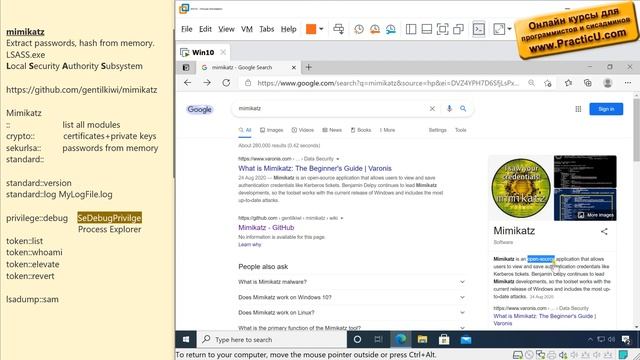Click Edge address bar URL
Screen dimensions: 640x360
tap(388, 83)
